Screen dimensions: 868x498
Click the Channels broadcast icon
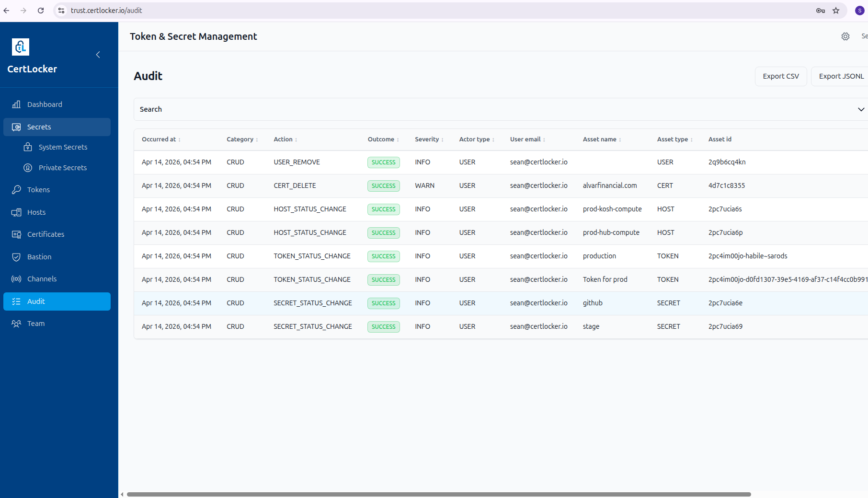coord(16,279)
